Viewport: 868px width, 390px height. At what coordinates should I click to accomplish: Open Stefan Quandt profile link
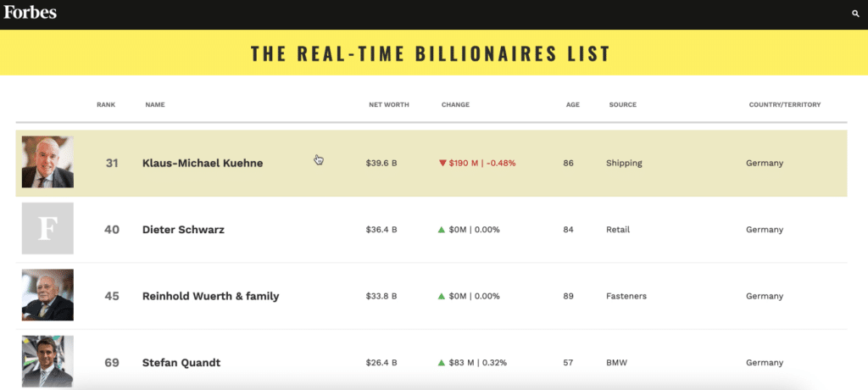181,363
